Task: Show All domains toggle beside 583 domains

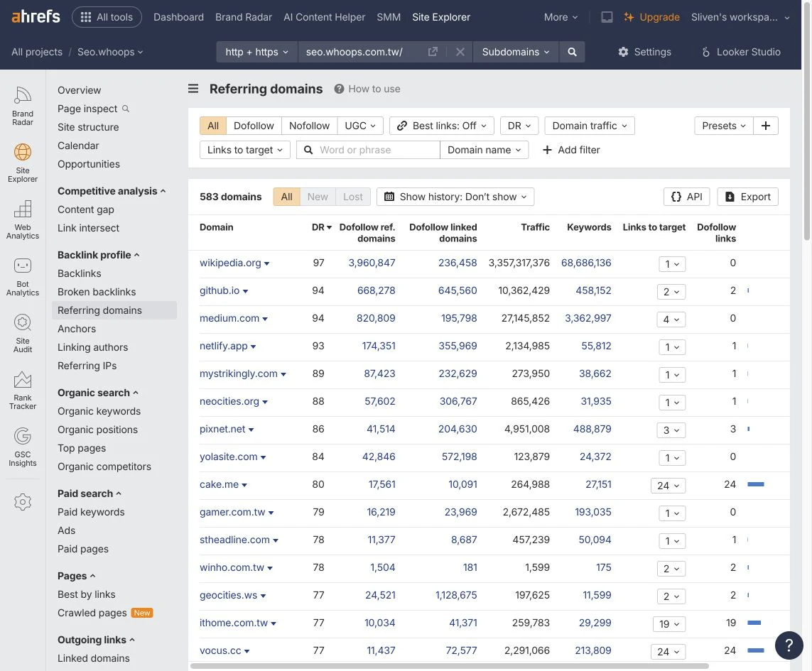Action: [x=286, y=197]
